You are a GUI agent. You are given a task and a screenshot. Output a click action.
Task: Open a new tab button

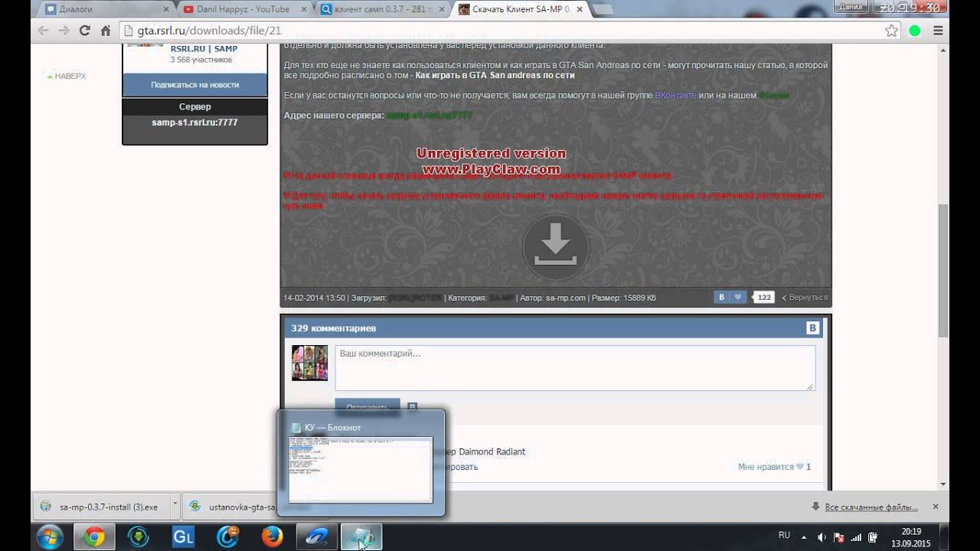pos(603,9)
